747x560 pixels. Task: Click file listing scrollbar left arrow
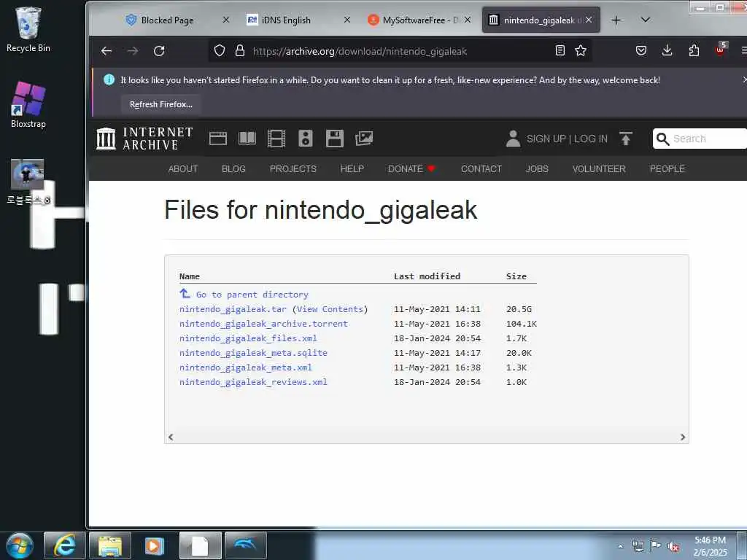(x=171, y=437)
